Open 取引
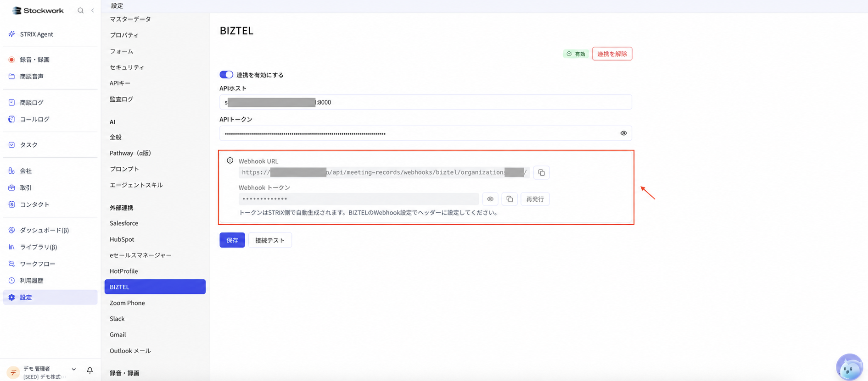This screenshot has height=381, width=868. click(x=50, y=188)
